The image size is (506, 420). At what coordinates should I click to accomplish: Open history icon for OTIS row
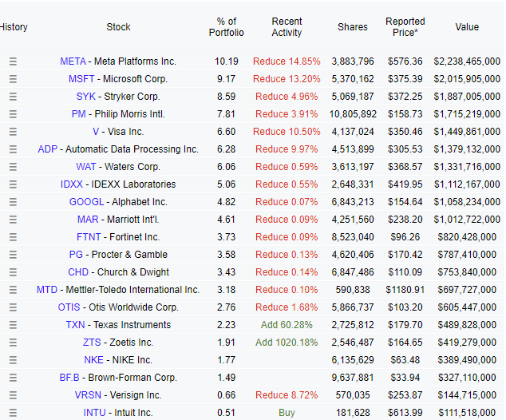click(x=13, y=307)
